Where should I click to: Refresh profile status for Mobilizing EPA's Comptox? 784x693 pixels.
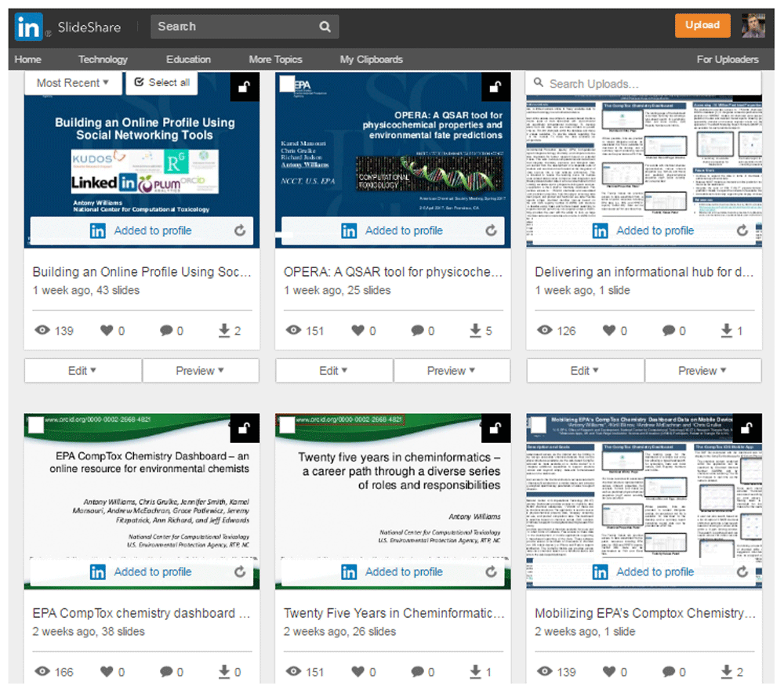click(742, 571)
